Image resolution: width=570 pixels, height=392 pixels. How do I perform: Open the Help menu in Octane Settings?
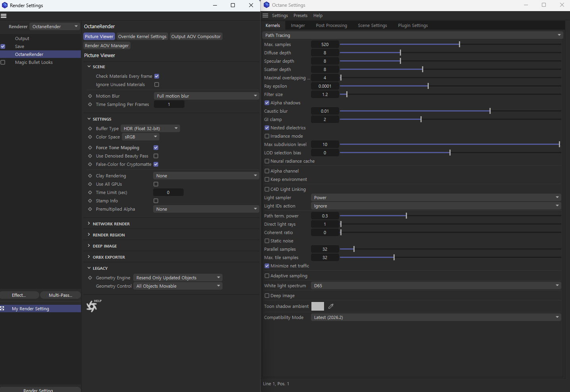tap(318, 15)
